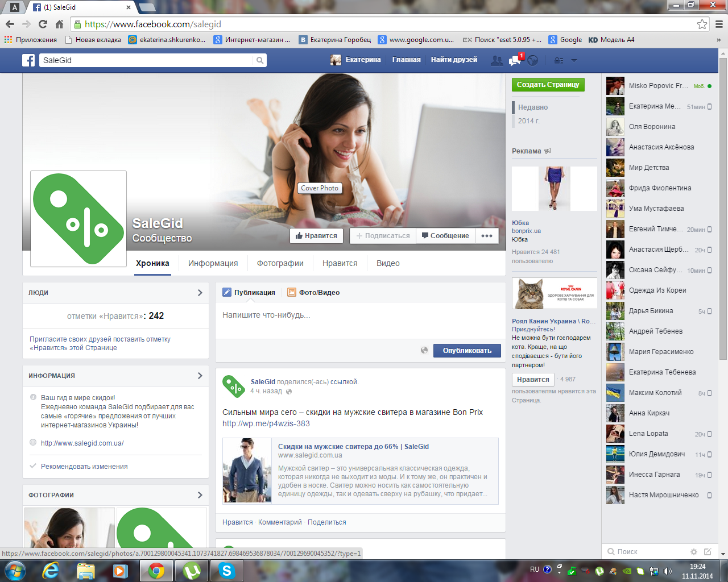The height and width of the screenshot is (582, 728).
Task: Click the magnifier icon in Facebook search
Action: 260,60
